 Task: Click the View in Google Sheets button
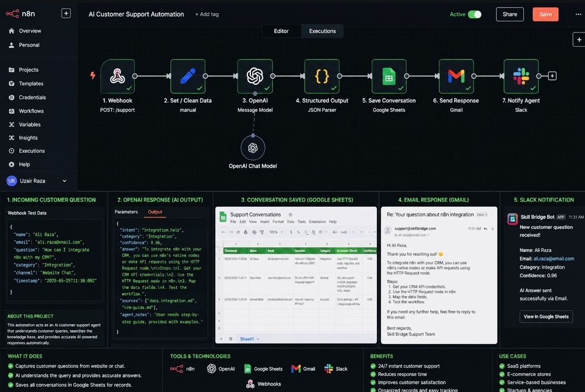[546, 316]
